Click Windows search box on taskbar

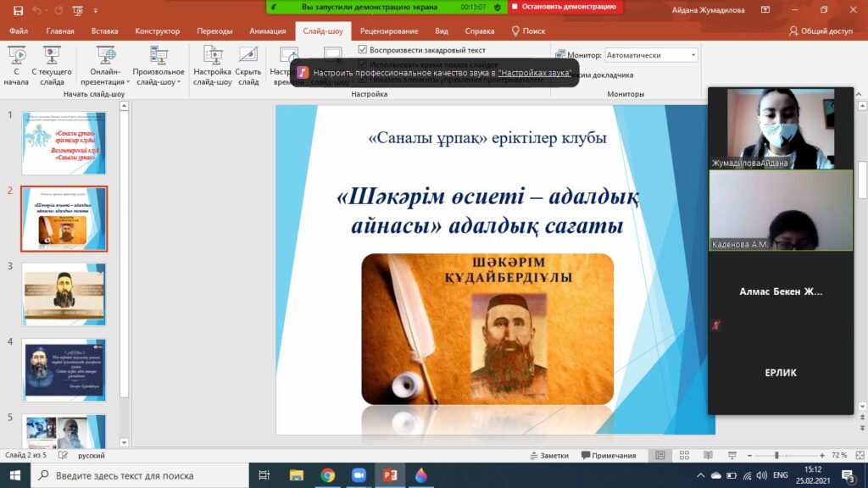[138, 475]
